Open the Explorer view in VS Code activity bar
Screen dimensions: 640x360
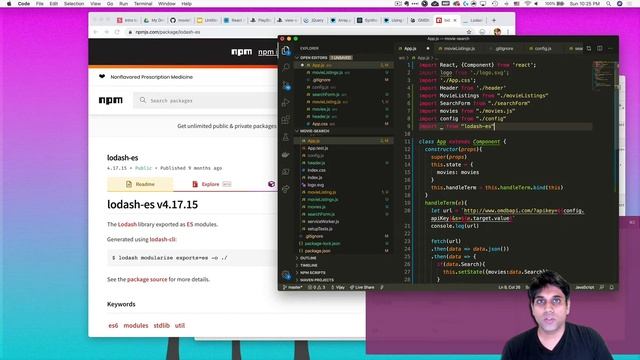286,51
